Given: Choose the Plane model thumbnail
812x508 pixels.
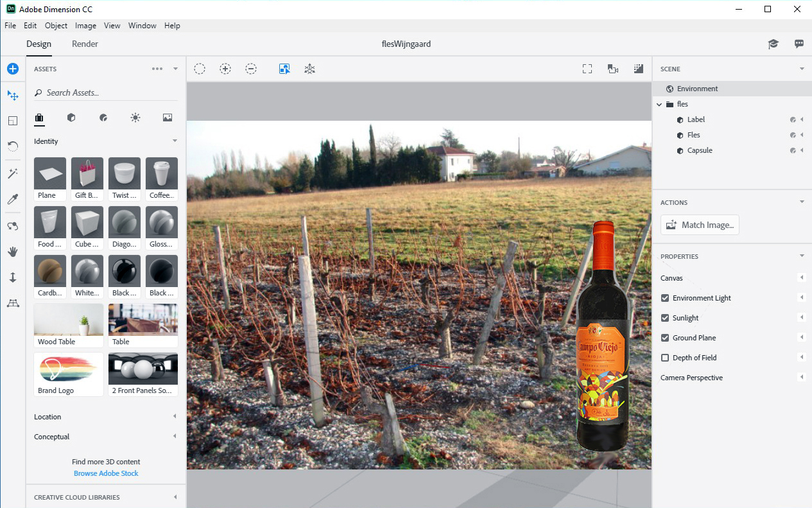Looking at the screenshot, I should coord(50,179).
